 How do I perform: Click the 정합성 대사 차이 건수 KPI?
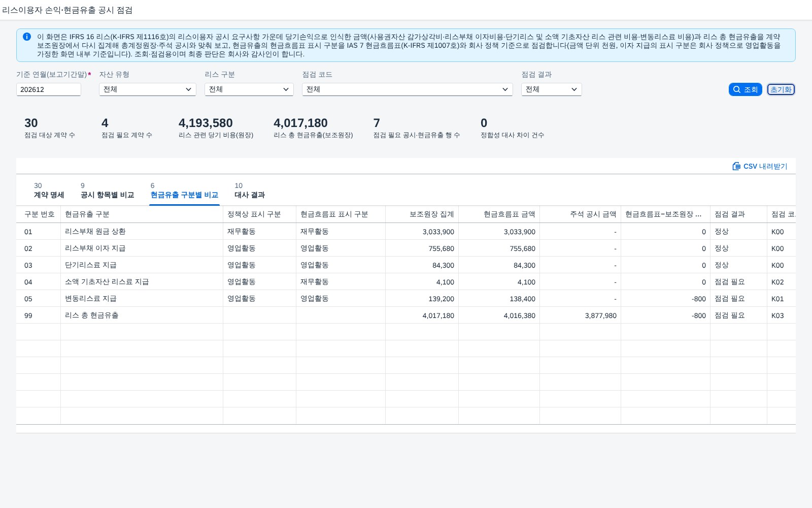tap(513, 128)
